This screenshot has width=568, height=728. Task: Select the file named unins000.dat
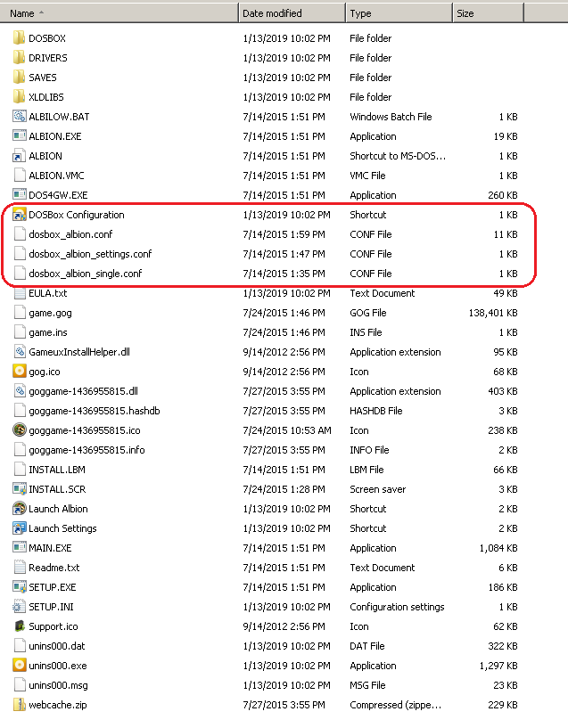click(x=57, y=646)
